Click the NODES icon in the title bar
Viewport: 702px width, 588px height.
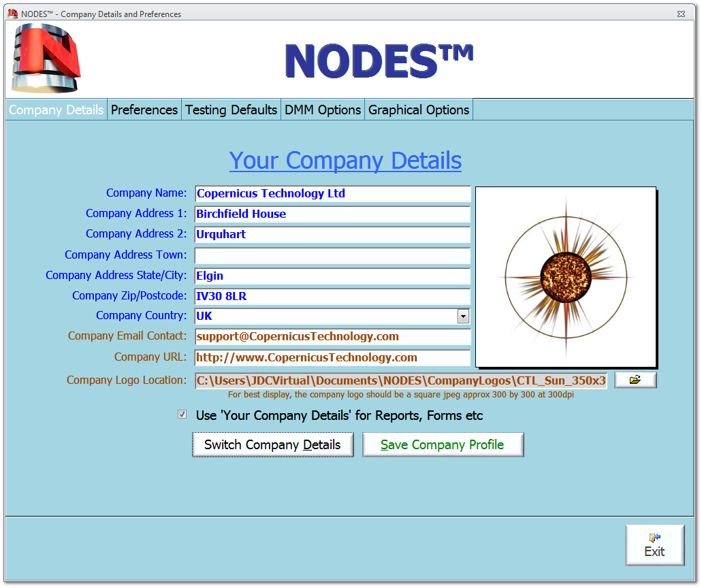(x=12, y=13)
